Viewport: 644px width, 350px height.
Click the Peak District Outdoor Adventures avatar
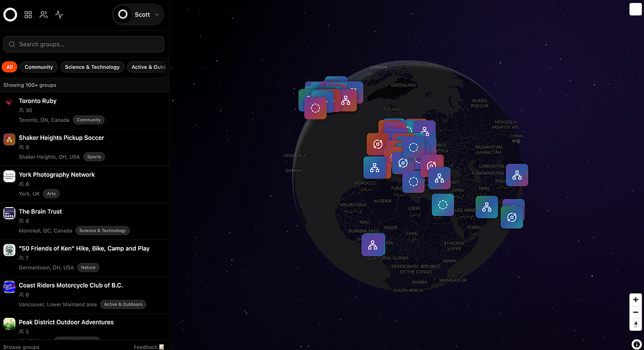pyautogui.click(x=9, y=324)
